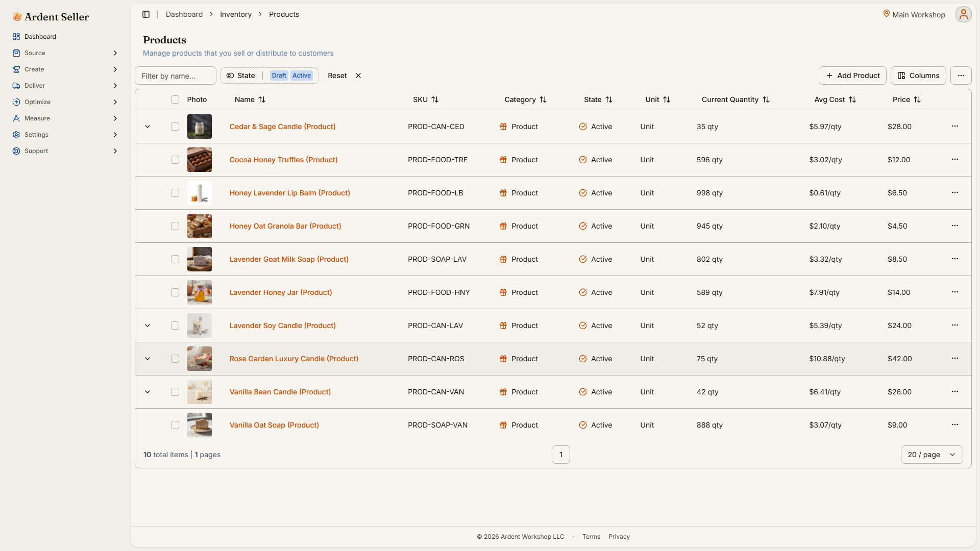Check the Honey Oat Granola Bar row checkbox
The width and height of the screenshot is (980, 551).
[x=175, y=226]
